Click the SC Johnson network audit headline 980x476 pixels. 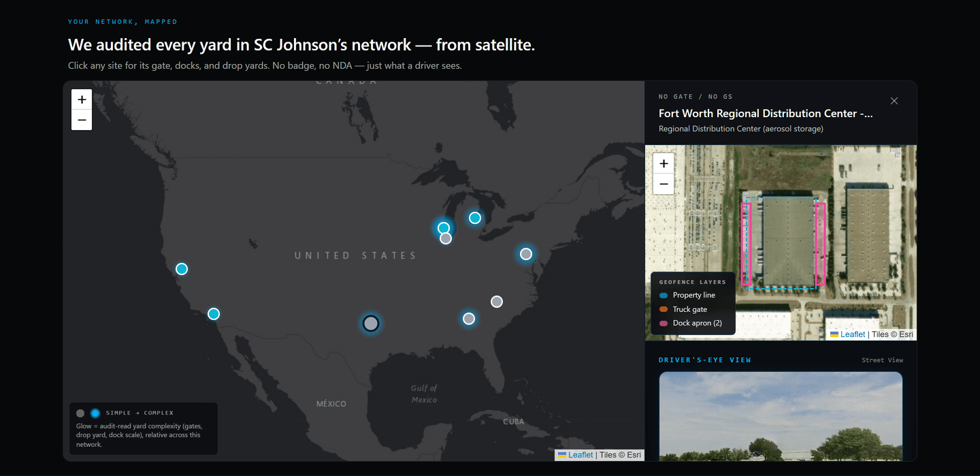pos(301,45)
